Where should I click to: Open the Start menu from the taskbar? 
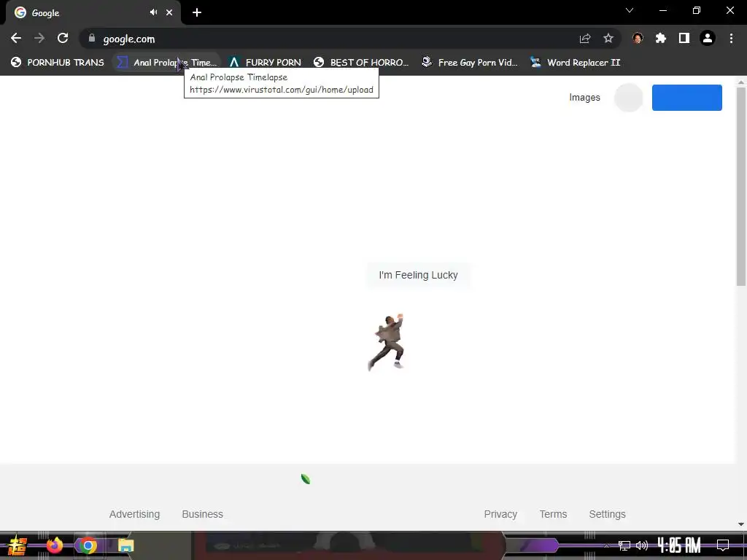pyautogui.click(x=18, y=545)
